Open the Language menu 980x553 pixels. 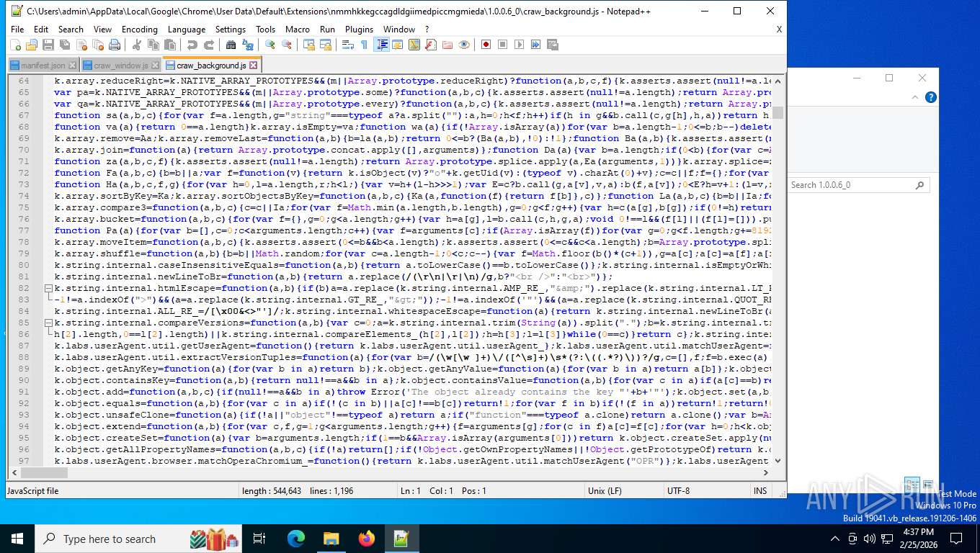[x=187, y=30]
